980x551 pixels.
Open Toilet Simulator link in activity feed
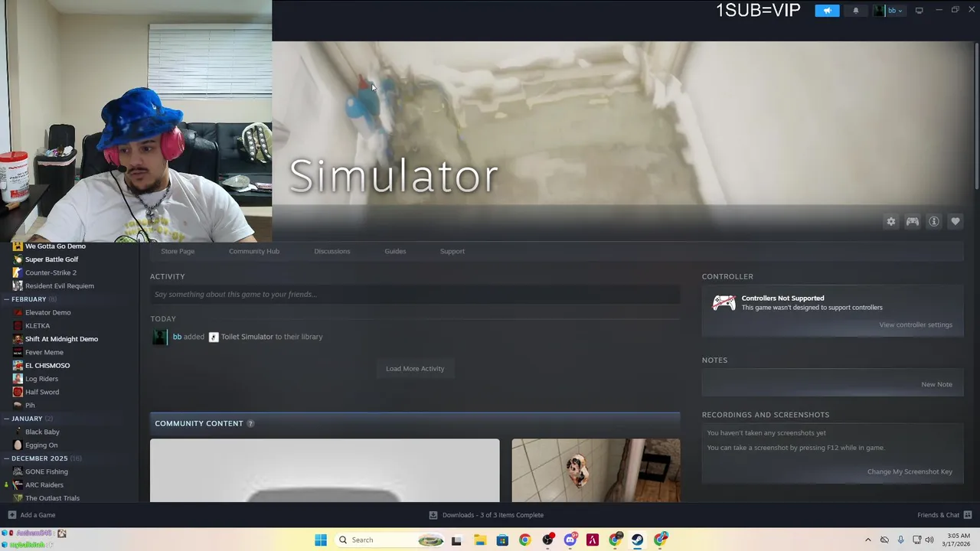(x=247, y=337)
